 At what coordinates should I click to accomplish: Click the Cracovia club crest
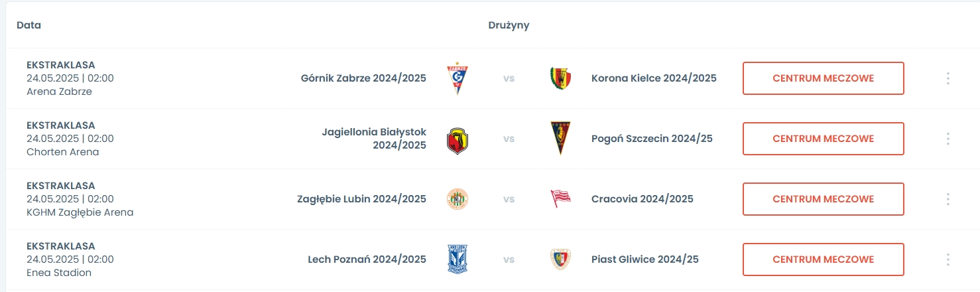coord(560,199)
